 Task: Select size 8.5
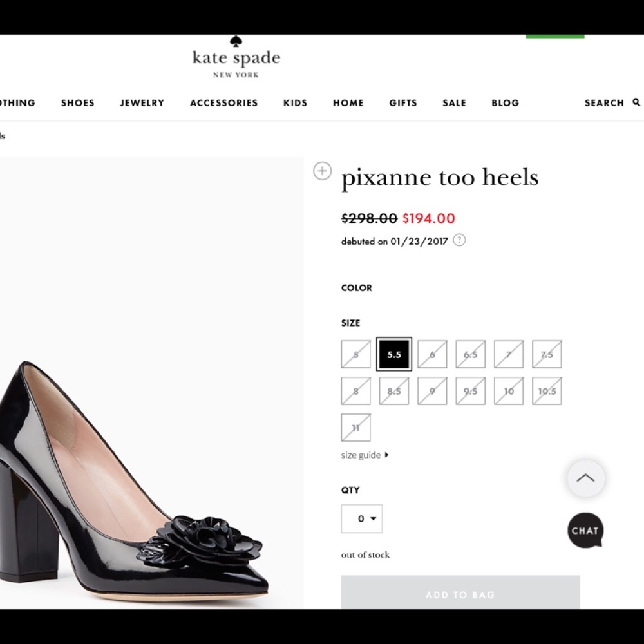[394, 391]
